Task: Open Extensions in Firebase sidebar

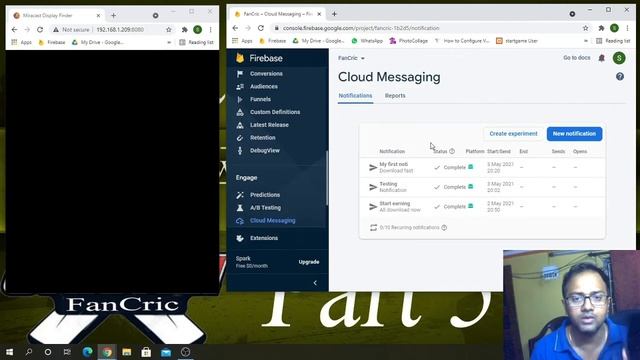Action: click(x=264, y=238)
